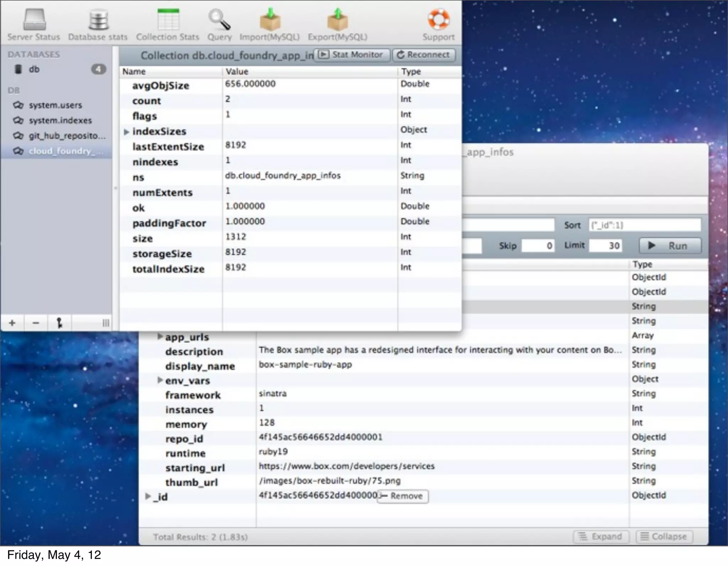728x566 pixels.
Task: Click the minus button below sidebar
Action: (36, 323)
